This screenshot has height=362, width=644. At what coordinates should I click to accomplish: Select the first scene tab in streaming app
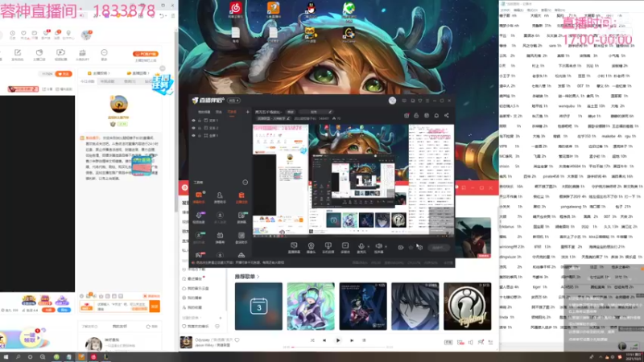204,112
